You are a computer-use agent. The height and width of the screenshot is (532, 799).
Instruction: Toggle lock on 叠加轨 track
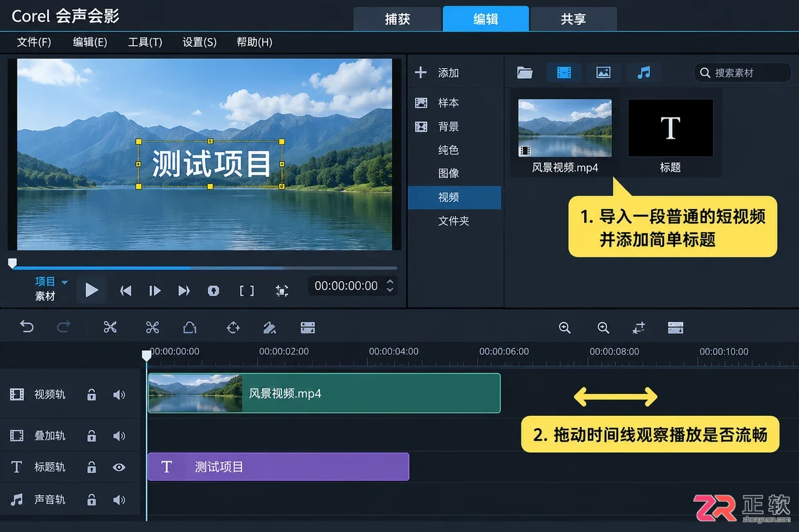(92, 436)
